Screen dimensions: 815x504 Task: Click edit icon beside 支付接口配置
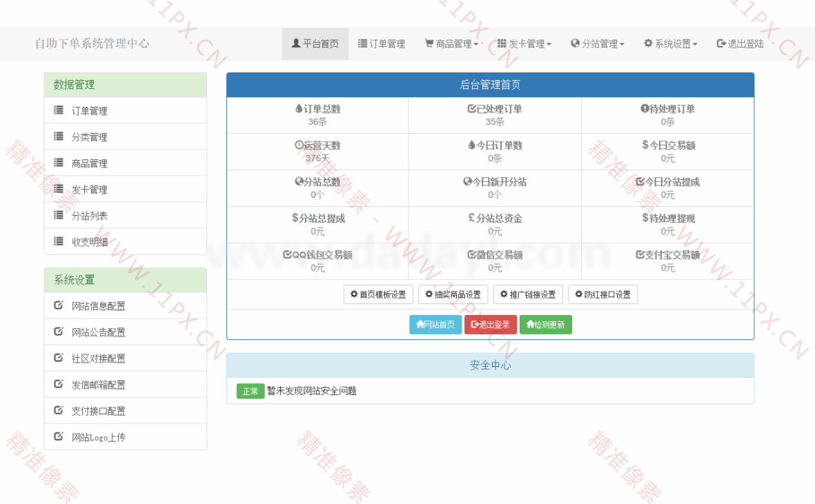[x=59, y=410]
